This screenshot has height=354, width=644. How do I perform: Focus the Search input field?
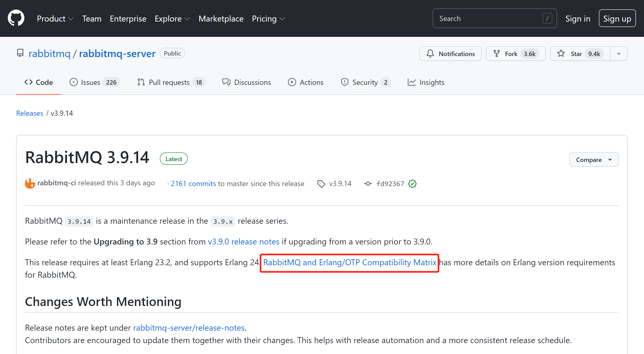[x=495, y=18]
